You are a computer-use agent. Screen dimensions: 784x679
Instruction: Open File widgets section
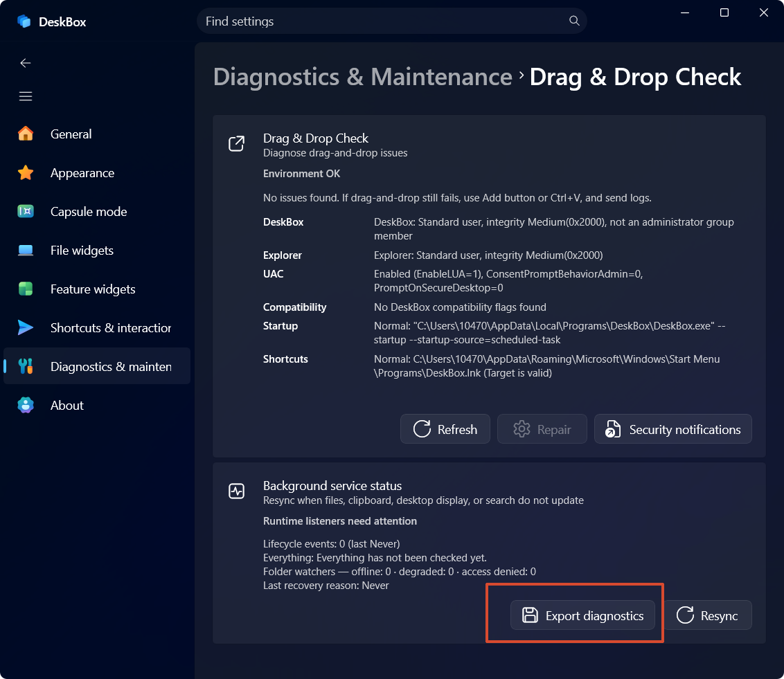click(96, 251)
